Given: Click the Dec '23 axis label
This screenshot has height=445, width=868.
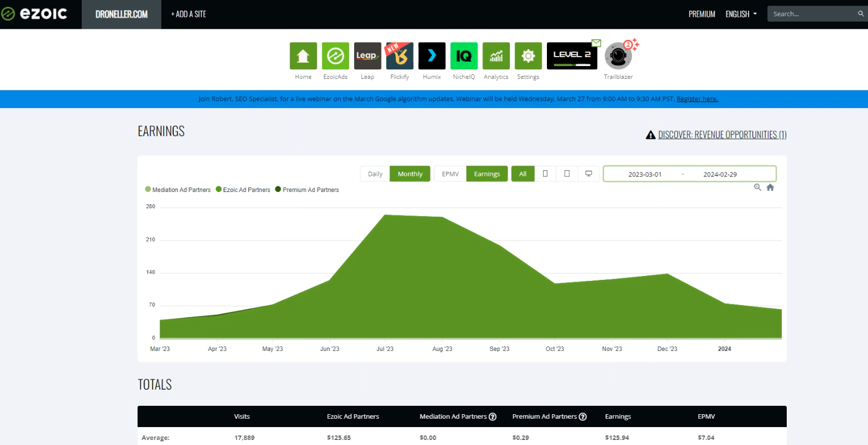Looking at the screenshot, I should tap(667, 349).
